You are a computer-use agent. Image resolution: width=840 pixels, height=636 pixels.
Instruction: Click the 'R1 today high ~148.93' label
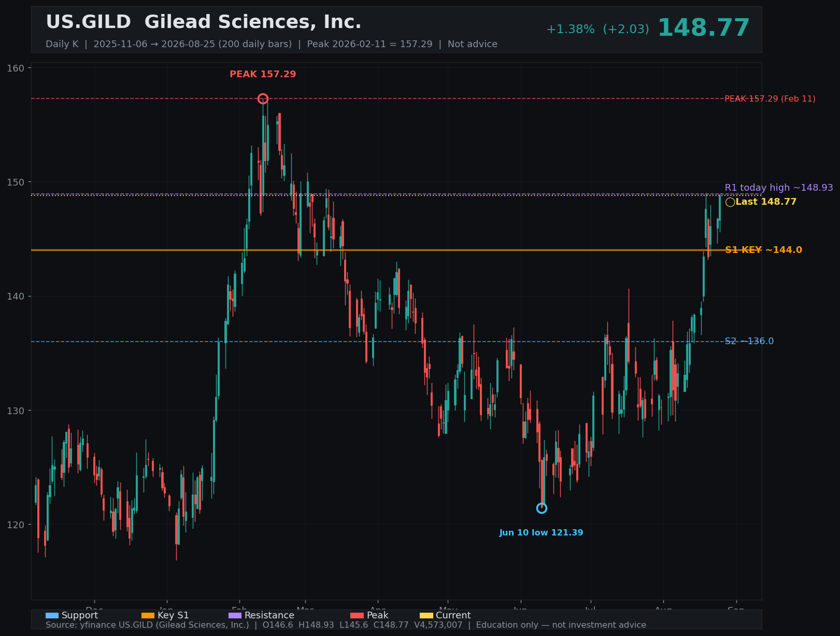779,188
